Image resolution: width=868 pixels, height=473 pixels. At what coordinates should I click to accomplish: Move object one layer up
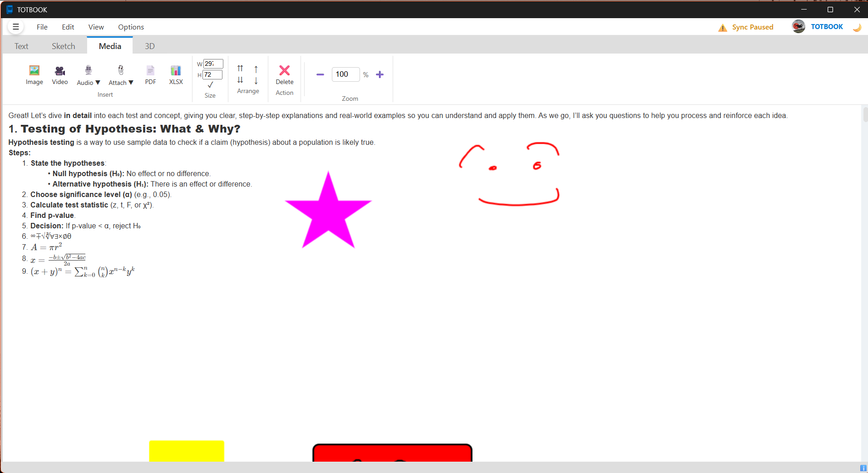point(256,69)
